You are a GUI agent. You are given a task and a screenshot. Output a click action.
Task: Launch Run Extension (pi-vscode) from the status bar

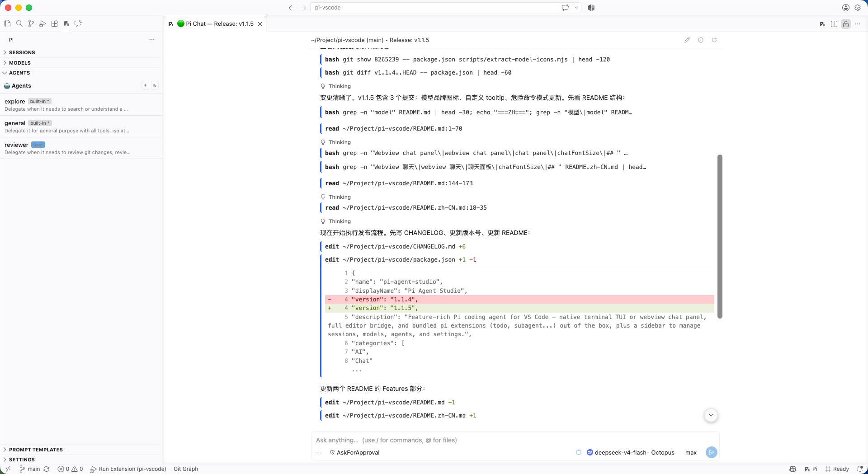[128, 469]
